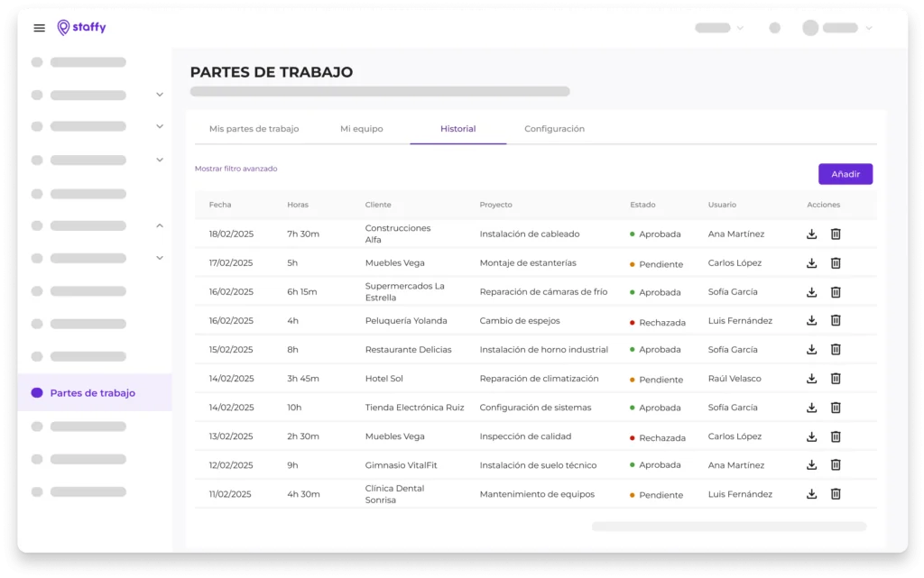The image size is (924, 578).
Task: Delete the Construcciones Alfa work report
Action: coord(836,234)
